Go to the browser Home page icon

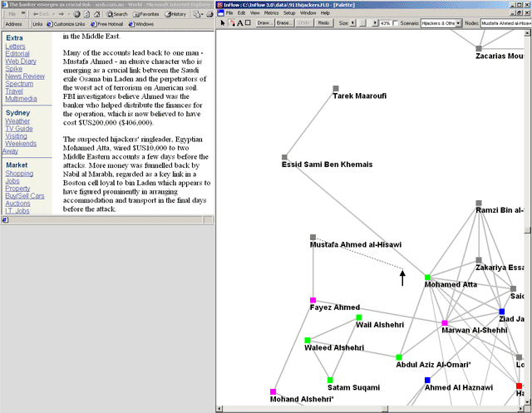pyautogui.click(x=98, y=14)
